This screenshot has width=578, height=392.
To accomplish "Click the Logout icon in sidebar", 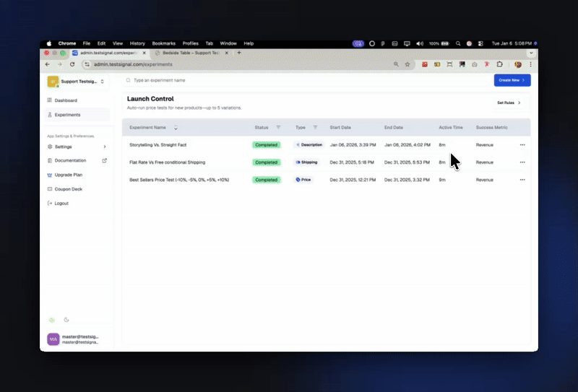I will pyautogui.click(x=49, y=203).
